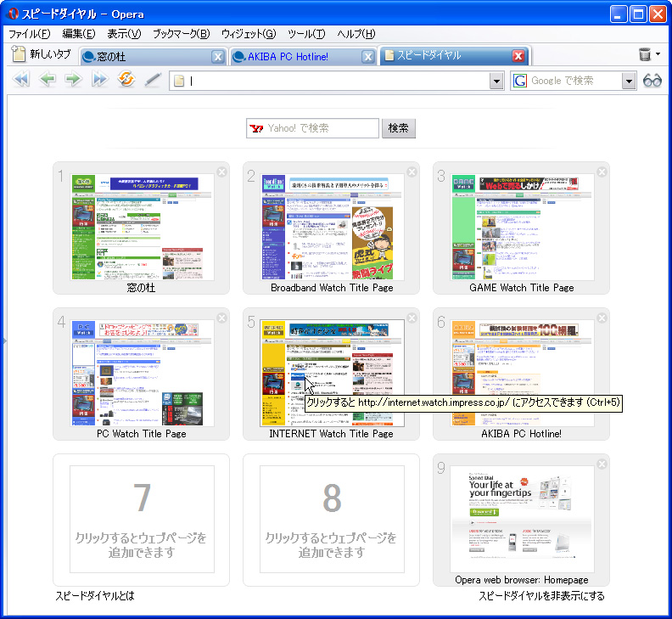This screenshot has height=619, width=672.
Task: Click the panel toggle arrow on left edge
Action: (x=4, y=341)
